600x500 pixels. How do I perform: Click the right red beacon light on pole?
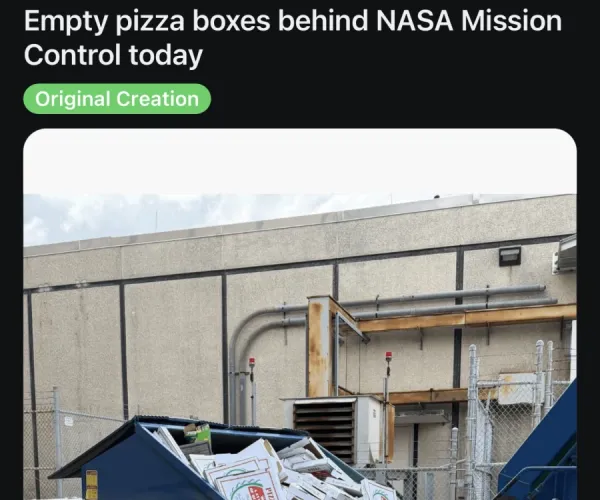388,357
